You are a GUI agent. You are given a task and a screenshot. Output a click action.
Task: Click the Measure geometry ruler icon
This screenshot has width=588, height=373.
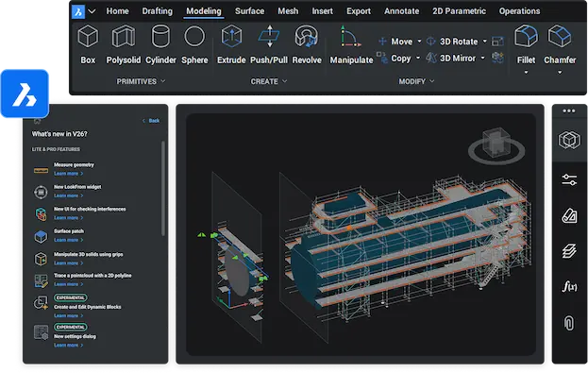click(41, 170)
